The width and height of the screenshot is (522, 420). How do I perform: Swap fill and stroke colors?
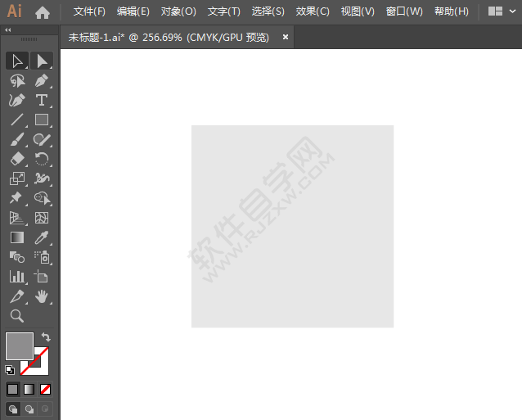coord(46,337)
